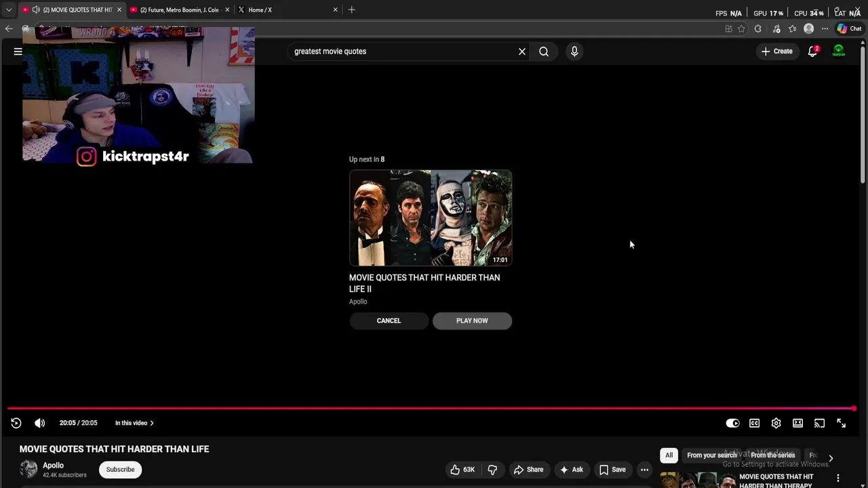Add this page to favorites (star icon)

coord(741,28)
